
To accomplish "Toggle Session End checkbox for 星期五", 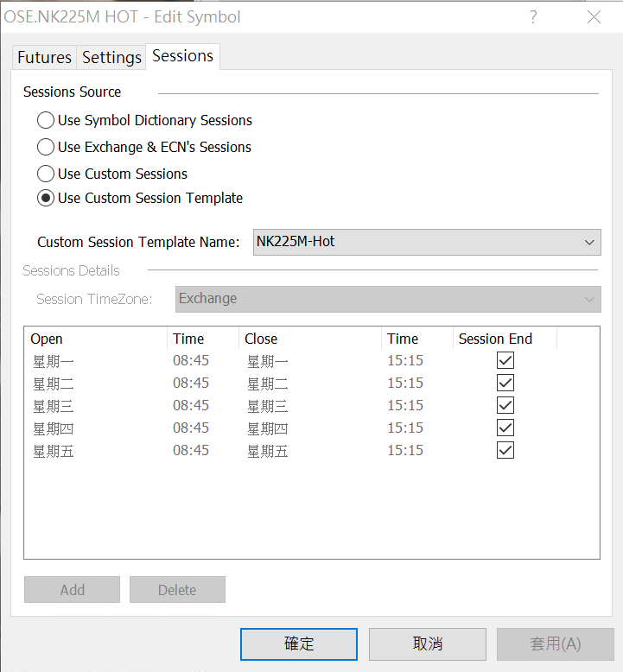I will [x=505, y=450].
